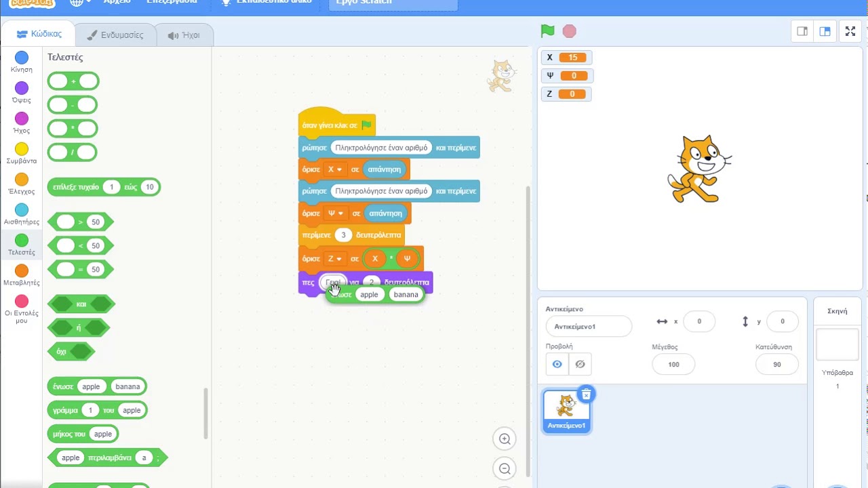Open the Εκπαιδευτικό υλικό tutorials

[x=267, y=2]
